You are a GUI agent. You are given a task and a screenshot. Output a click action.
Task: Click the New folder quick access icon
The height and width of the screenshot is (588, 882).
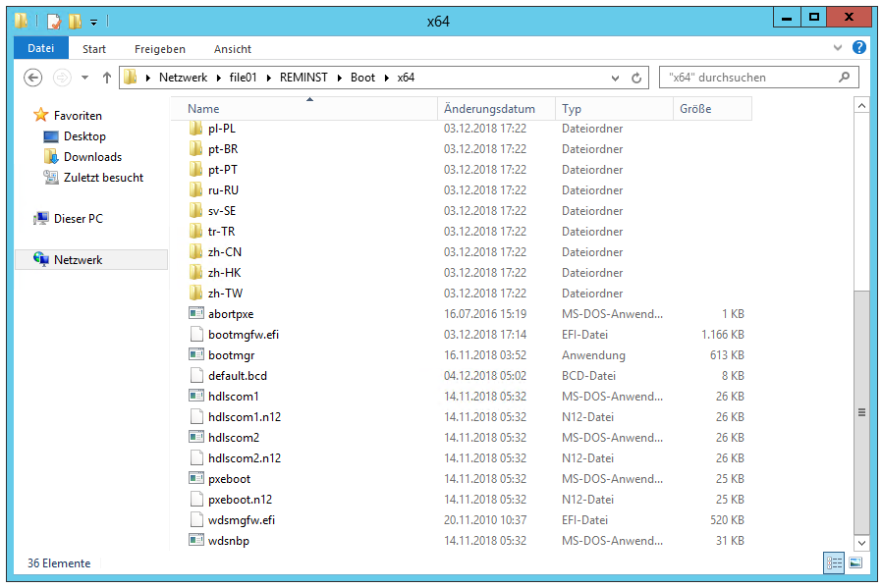(75, 22)
